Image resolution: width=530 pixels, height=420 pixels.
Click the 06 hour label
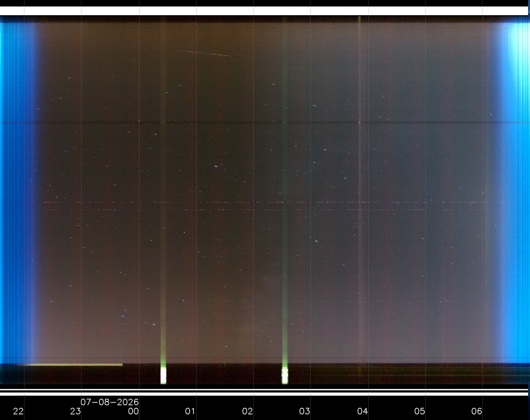click(x=477, y=411)
